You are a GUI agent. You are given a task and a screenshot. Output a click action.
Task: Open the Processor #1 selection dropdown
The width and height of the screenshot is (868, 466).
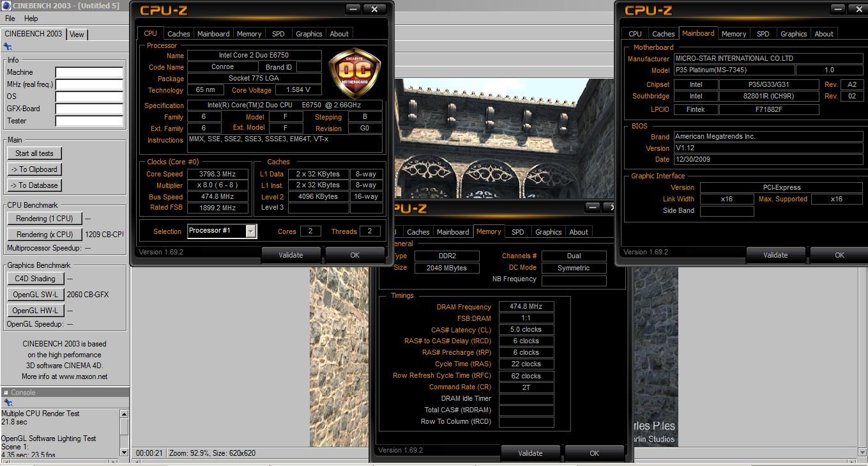(x=251, y=231)
